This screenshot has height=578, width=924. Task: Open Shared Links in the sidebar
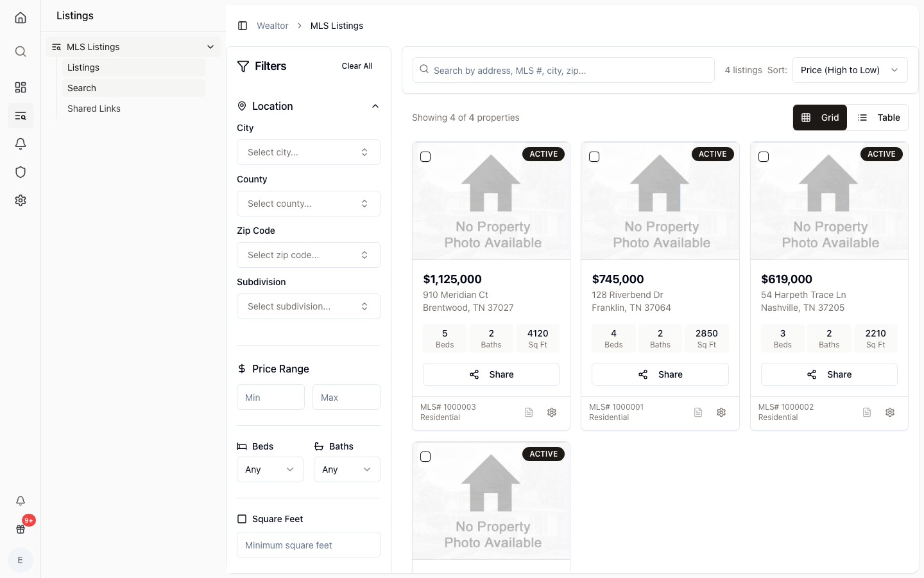click(x=133, y=109)
